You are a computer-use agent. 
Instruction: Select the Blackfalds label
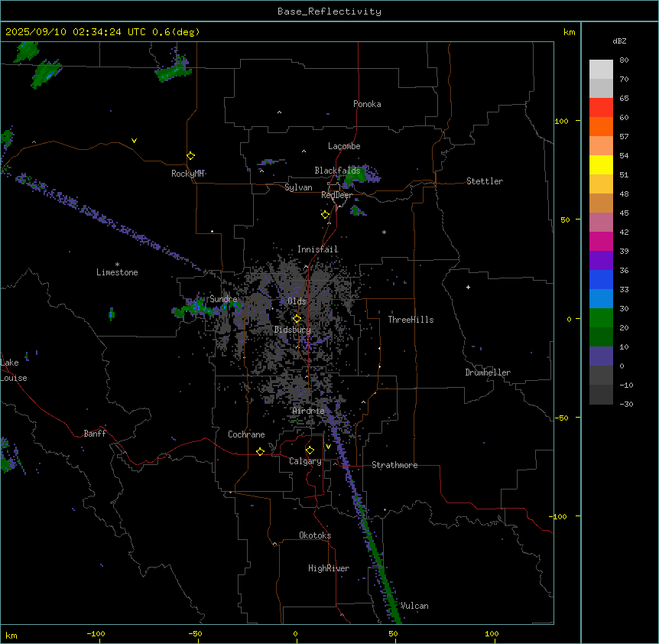tap(337, 171)
